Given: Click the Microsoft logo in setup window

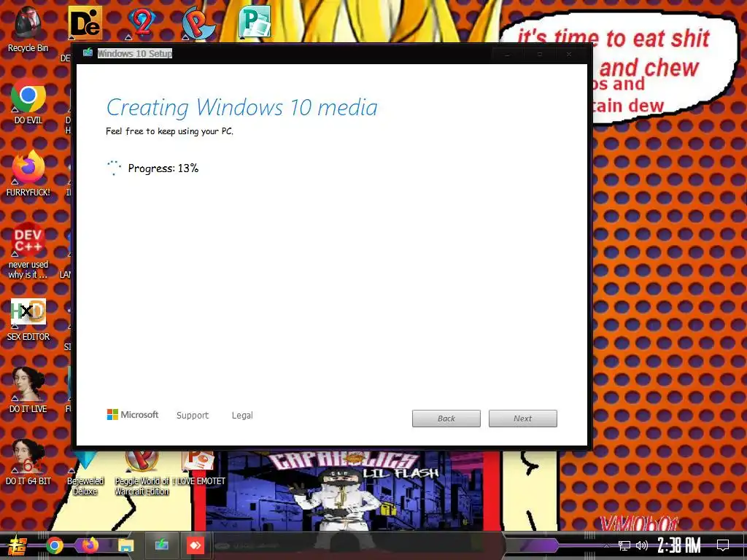Looking at the screenshot, I should tap(133, 415).
